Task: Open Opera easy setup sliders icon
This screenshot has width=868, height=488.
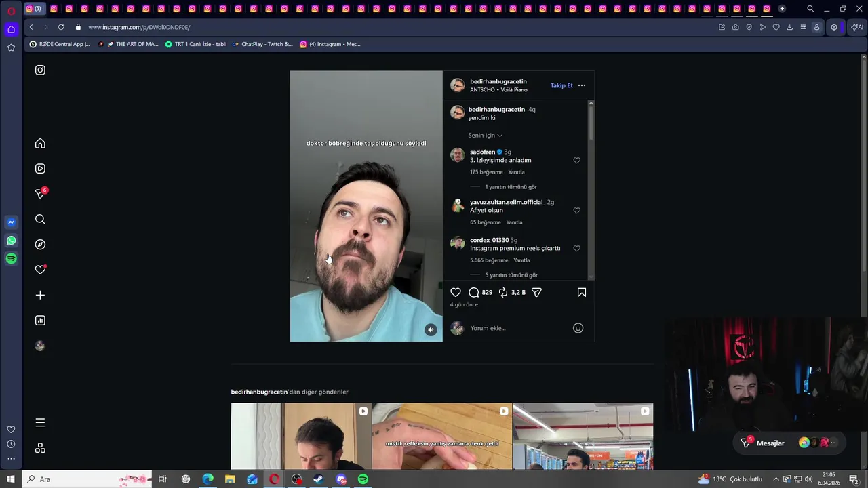Action: point(803,27)
